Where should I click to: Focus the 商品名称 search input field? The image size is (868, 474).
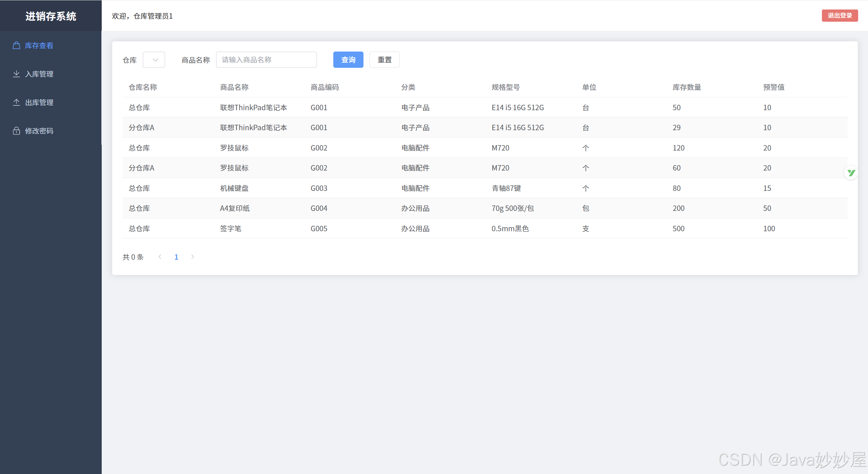click(267, 60)
